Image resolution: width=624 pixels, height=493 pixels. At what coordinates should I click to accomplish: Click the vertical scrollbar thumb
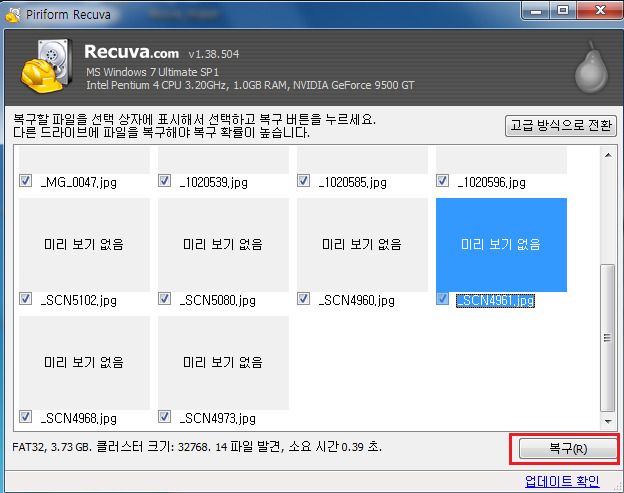[x=608, y=338]
